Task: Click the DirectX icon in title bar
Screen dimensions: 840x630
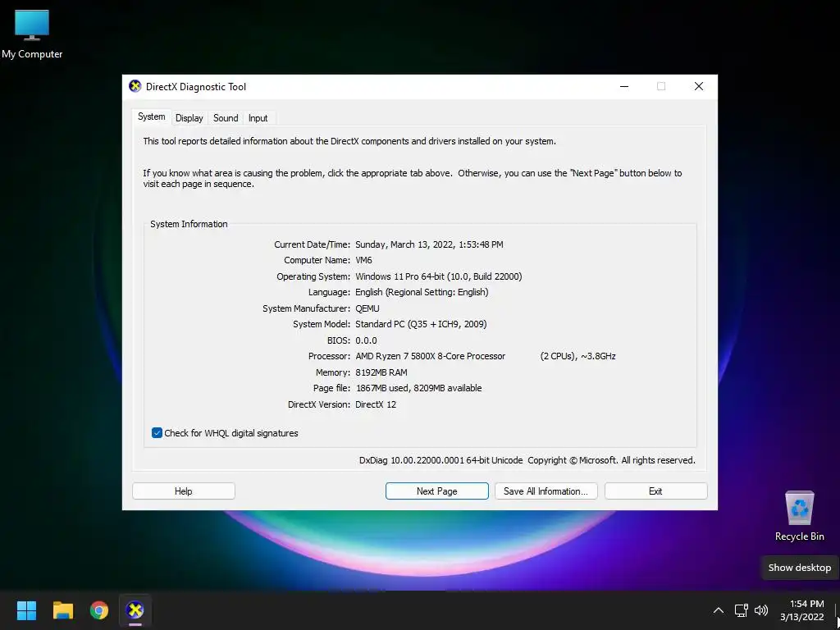Action: click(135, 86)
